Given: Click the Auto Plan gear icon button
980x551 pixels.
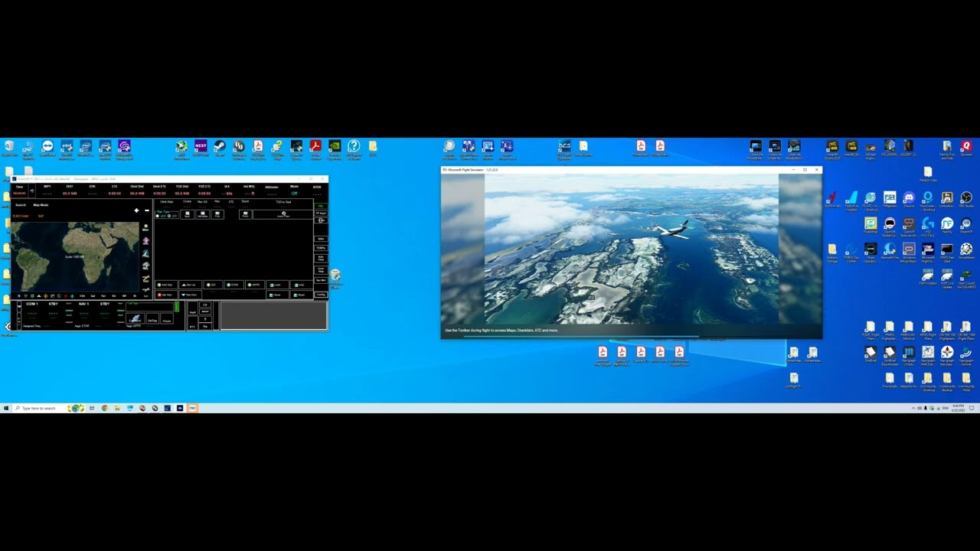Looking at the screenshot, I should coord(283,214).
